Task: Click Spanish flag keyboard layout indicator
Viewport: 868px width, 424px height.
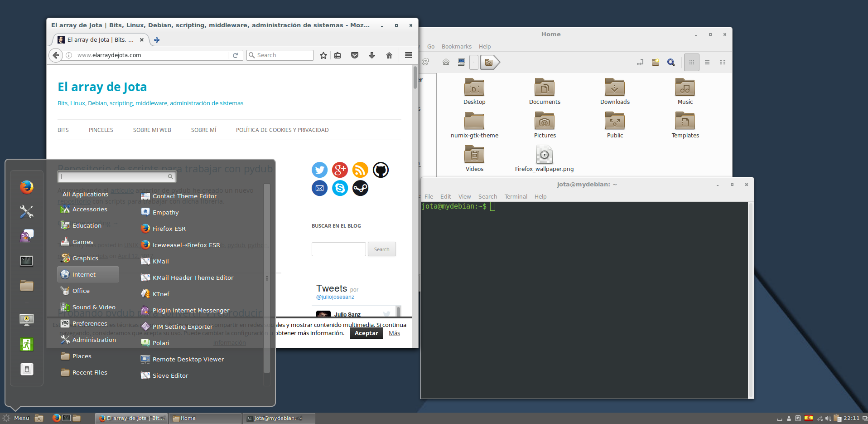Action: click(x=809, y=418)
